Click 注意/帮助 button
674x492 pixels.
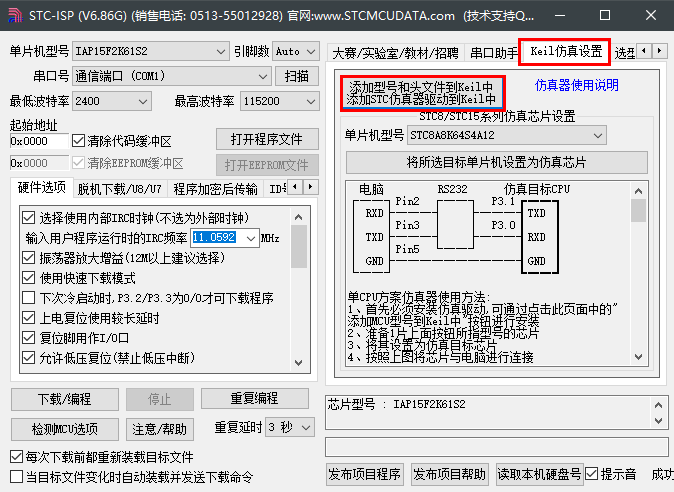point(159,429)
